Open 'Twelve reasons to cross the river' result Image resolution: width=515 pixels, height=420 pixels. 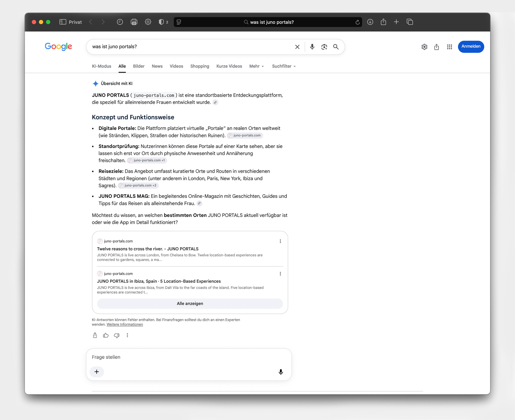[x=148, y=249]
